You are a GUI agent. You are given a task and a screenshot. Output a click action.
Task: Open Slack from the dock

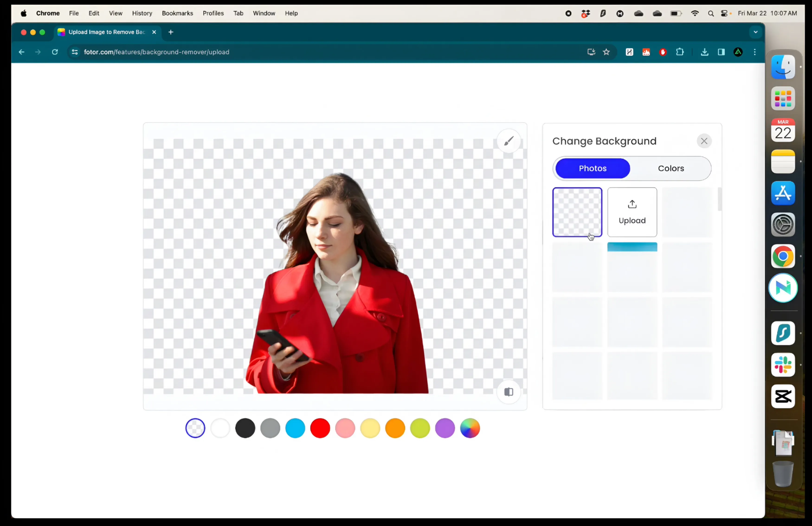pos(783,365)
